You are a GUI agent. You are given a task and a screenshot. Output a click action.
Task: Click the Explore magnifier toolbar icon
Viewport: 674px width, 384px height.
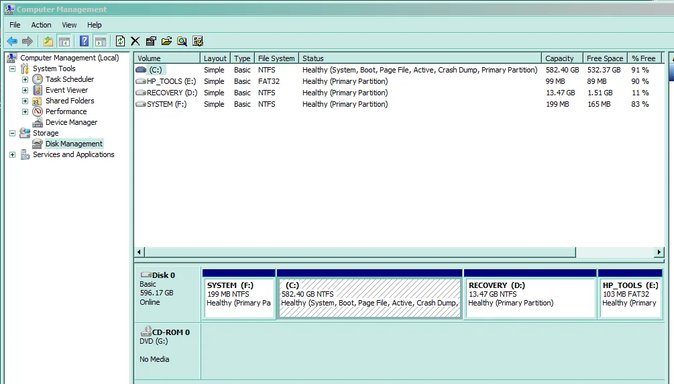click(x=182, y=41)
